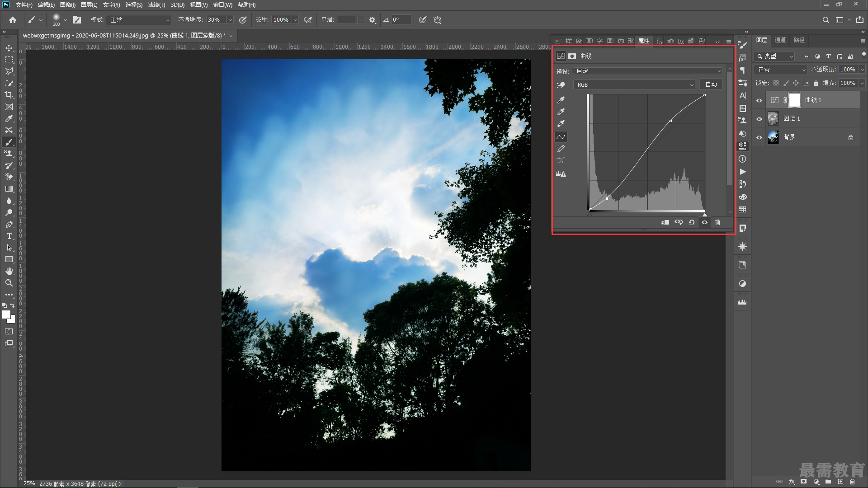Toggle lock all padlock icon

[816, 83]
